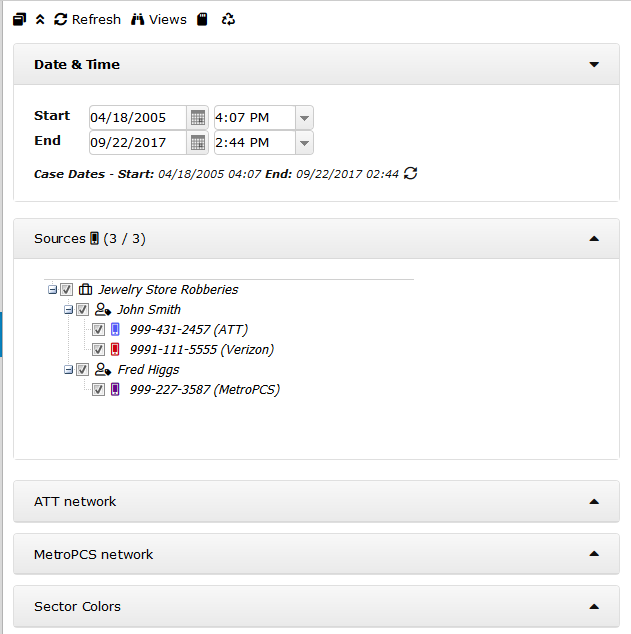Viewport: 631px width, 634px height.
Task: Click the blue ATT phone icon
Action: tap(115, 330)
